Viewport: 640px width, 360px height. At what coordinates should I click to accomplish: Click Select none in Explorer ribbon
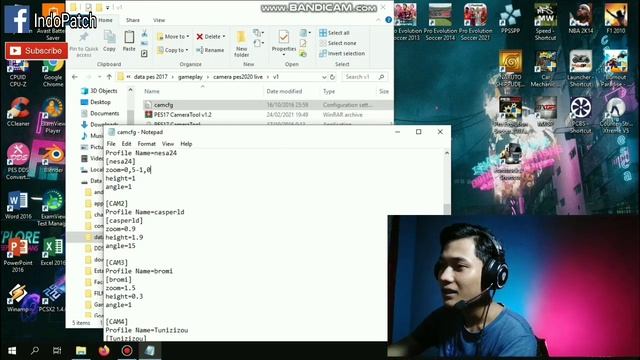[x=338, y=43]
